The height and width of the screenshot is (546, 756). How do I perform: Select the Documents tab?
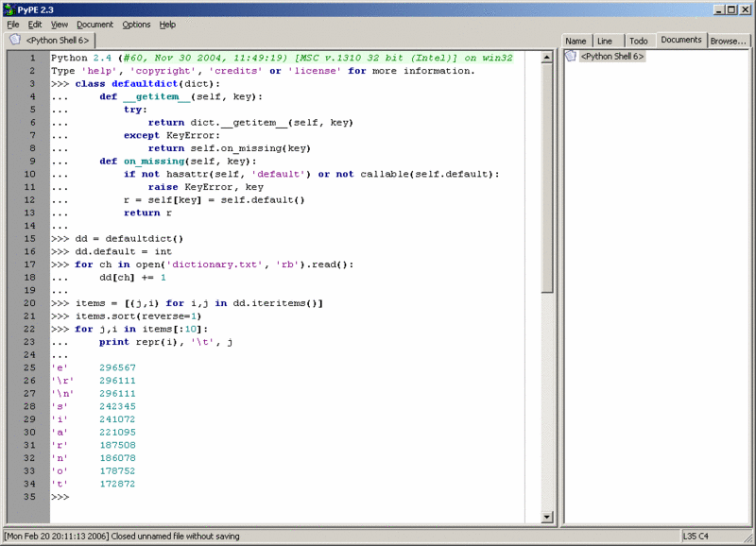[680, 40]
